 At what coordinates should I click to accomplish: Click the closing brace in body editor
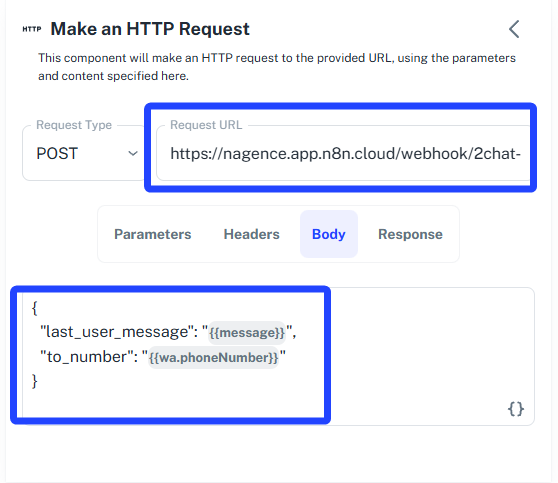[35, 381]
